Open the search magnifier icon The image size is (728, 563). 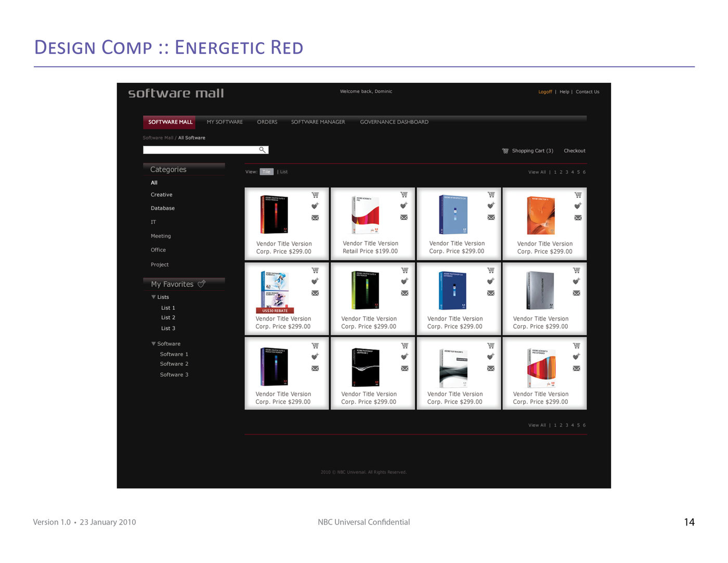pyautogui.click(x=263, y=150)
